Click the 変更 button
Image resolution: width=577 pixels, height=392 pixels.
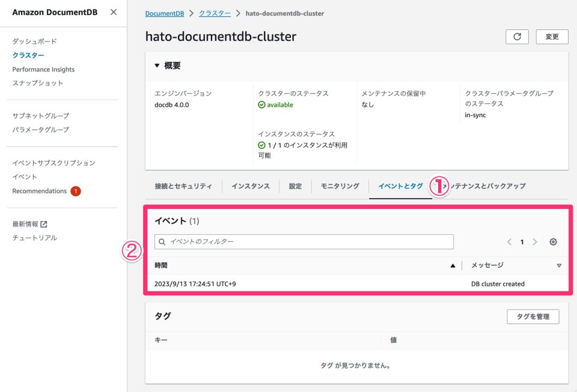coord(552,37)
